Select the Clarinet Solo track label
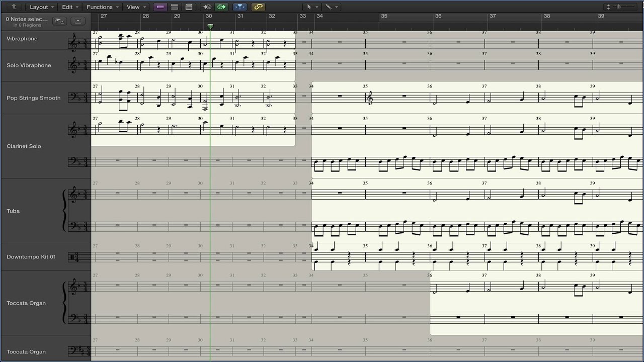The width and height of the screenshot is (644, 362). (24, 146)
